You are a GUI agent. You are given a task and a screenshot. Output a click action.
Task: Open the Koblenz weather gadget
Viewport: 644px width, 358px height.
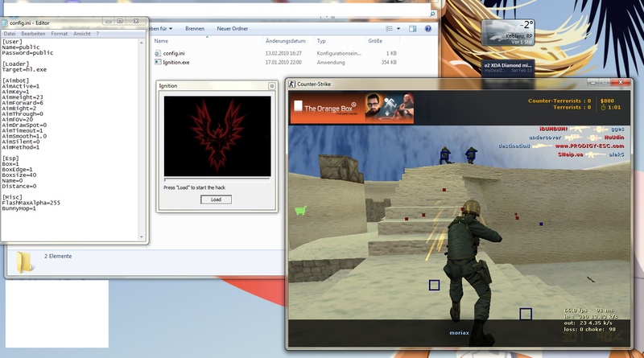508,32
